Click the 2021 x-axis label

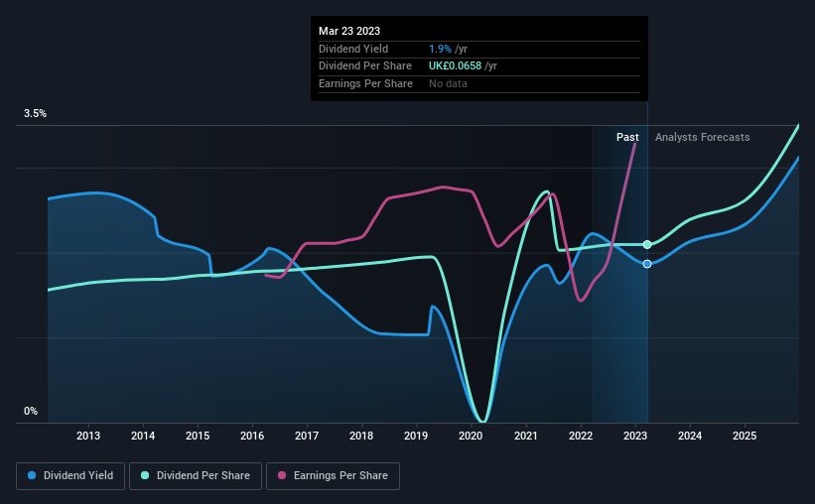(525, 436)
